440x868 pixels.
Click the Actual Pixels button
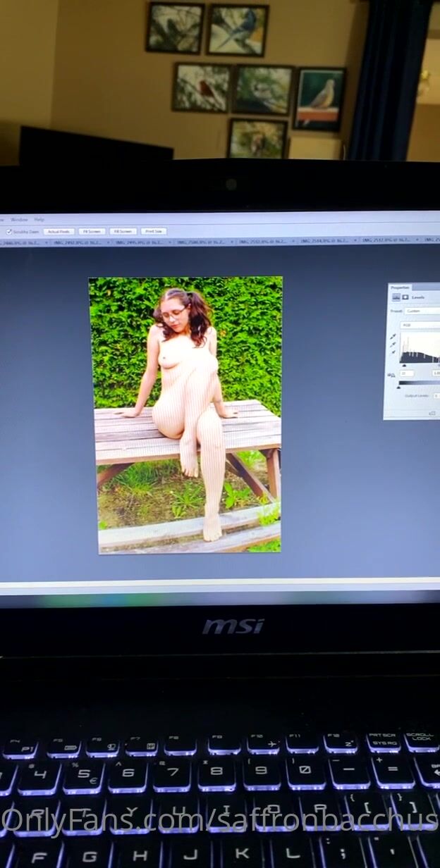(x=59, y=231)
